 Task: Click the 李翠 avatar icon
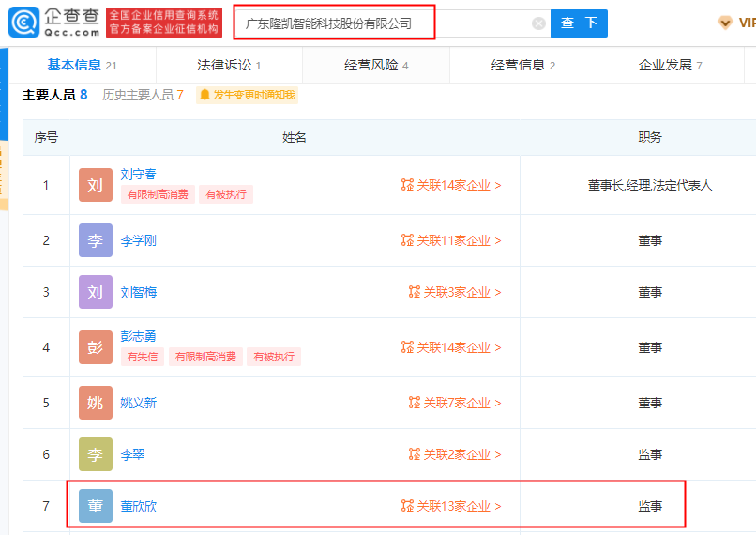96,454
